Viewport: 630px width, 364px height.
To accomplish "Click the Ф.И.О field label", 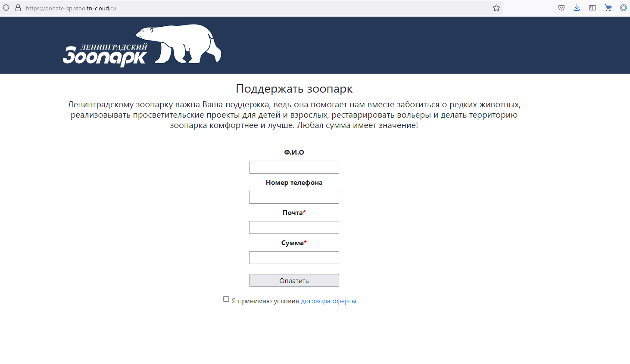I will coord(294,152).
